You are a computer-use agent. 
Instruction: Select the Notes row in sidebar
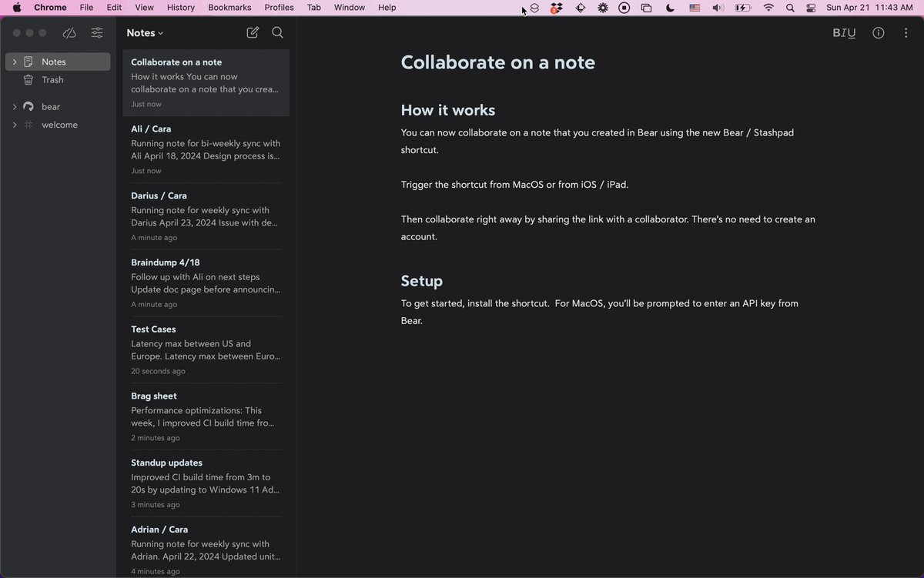click(58, 62)
